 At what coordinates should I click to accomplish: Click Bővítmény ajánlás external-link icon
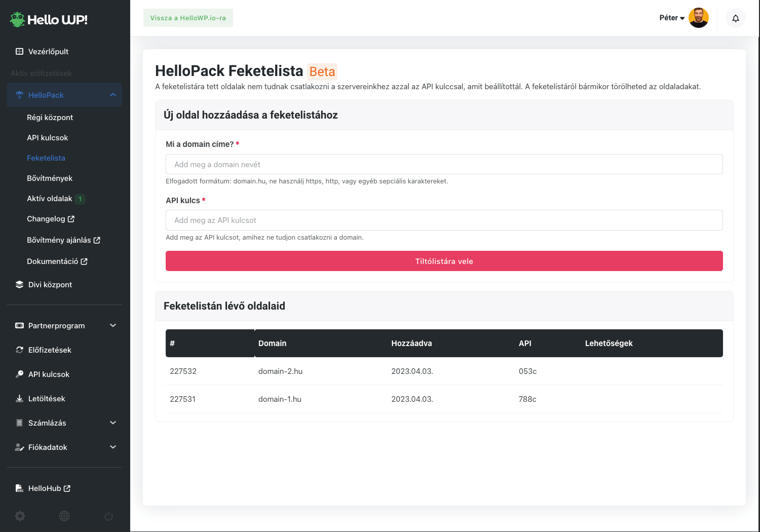click(x=97, y=240)
